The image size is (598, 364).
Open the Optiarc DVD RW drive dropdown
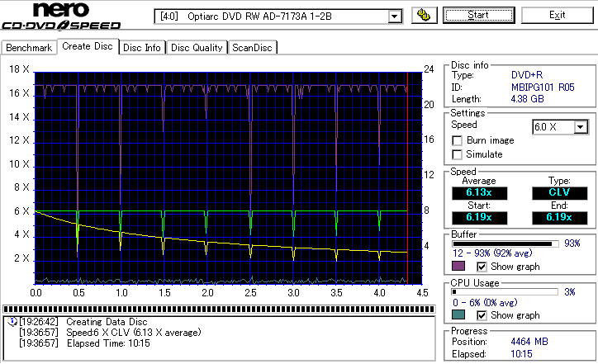(395, 17)
